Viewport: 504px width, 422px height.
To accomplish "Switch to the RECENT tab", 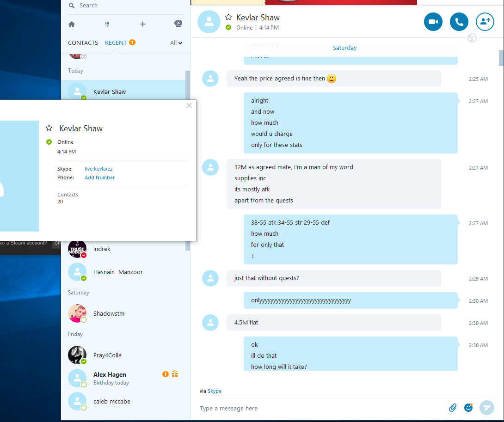I will click(x=116, y=43).
